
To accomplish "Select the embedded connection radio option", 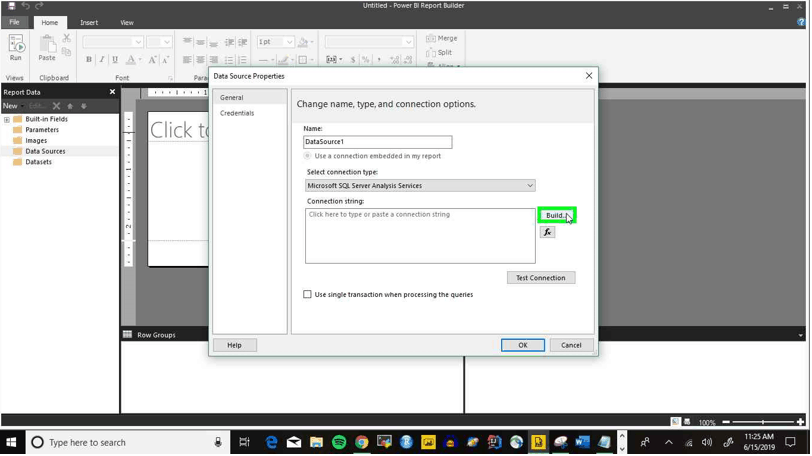I will coord(308,156).
